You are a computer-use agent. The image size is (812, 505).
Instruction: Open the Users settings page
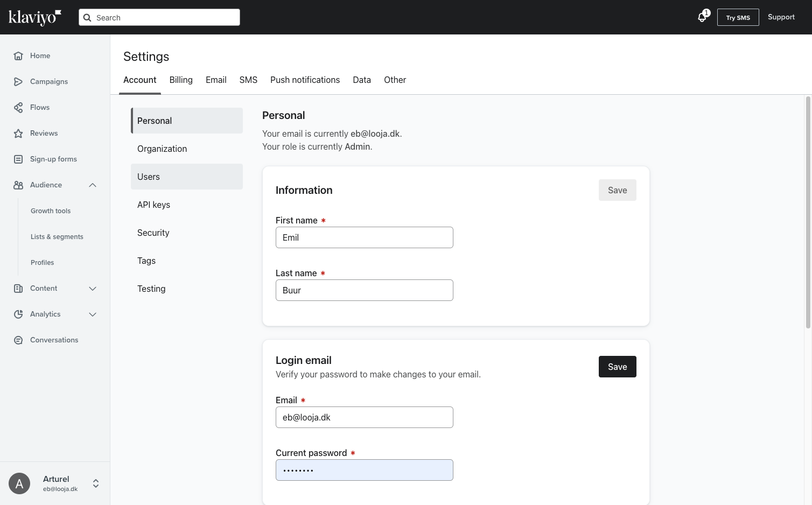pos(187,177)
